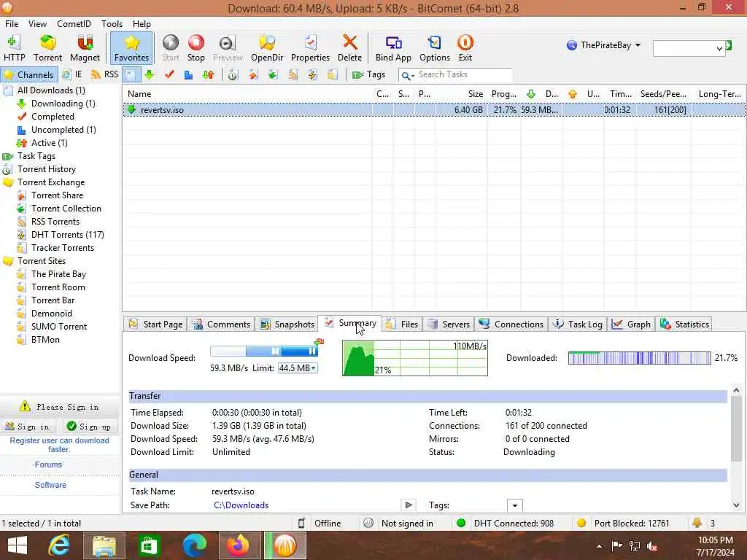
Task: Switch to the Connections tab
Action: pyautogui.click(x=511, y=324)
